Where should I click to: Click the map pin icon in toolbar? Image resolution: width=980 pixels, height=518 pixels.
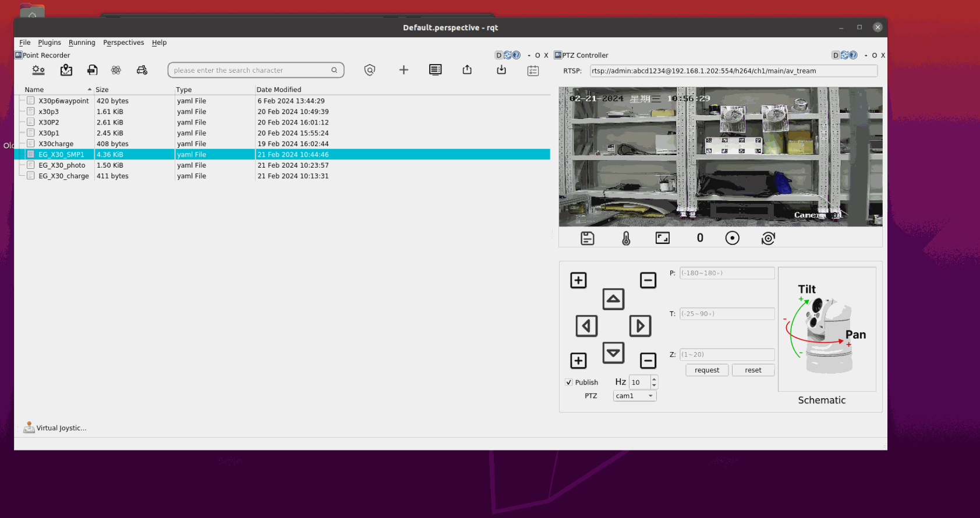pos(66,70)
